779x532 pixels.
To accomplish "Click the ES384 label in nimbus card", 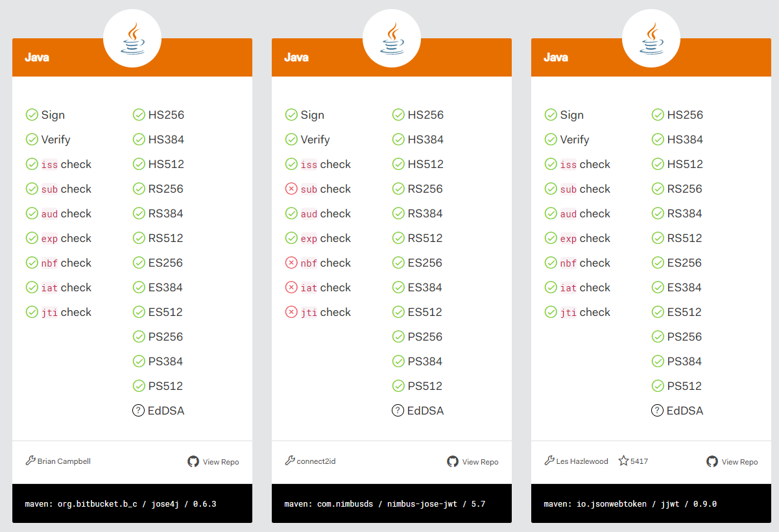I will pyautogui.click(x=425, y=287).
